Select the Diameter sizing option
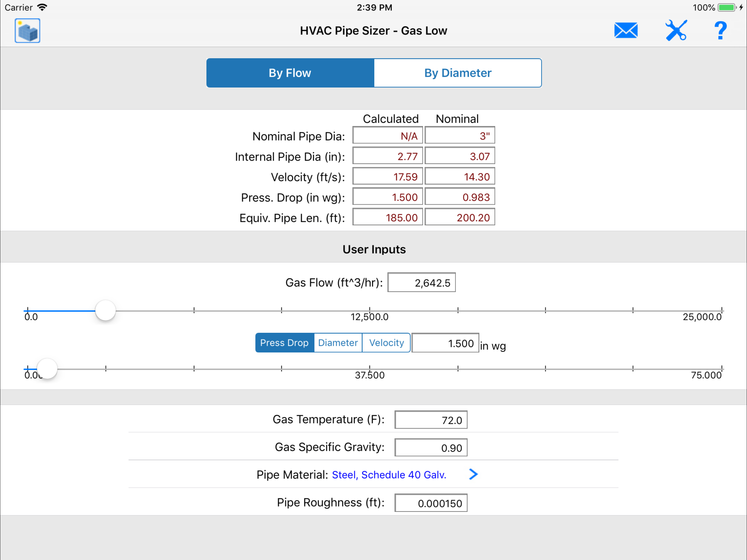 click(x=338, y=343)
